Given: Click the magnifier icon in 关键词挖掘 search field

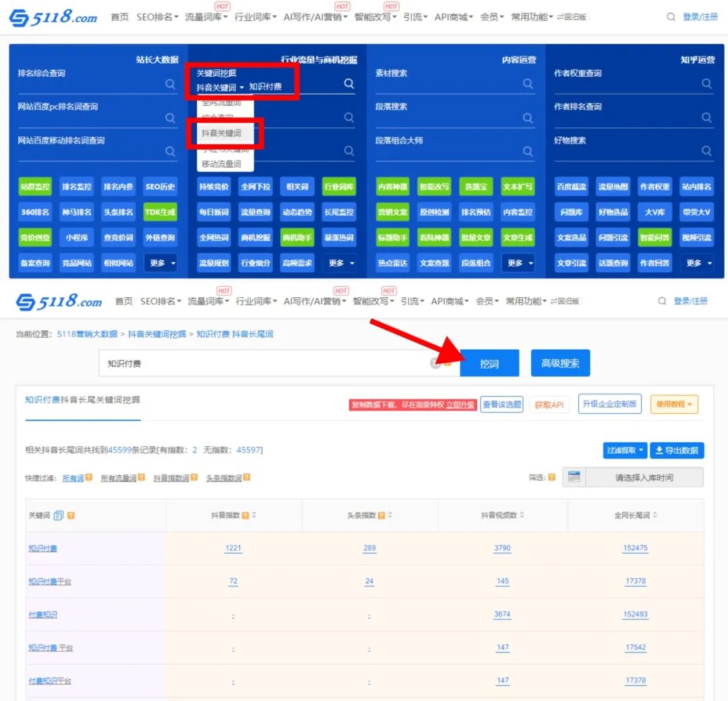Looking at the screenshot, I should (348, 84).
